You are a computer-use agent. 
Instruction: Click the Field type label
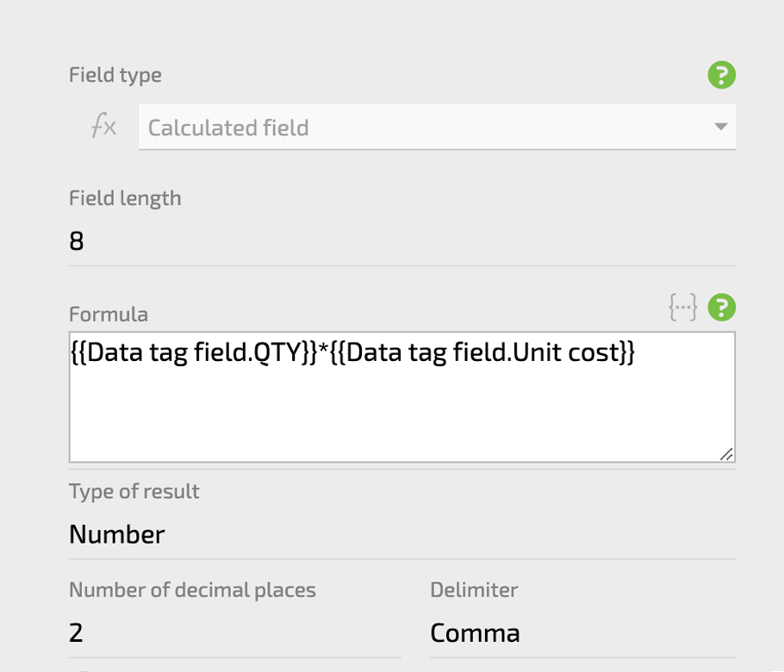[115, 75]
